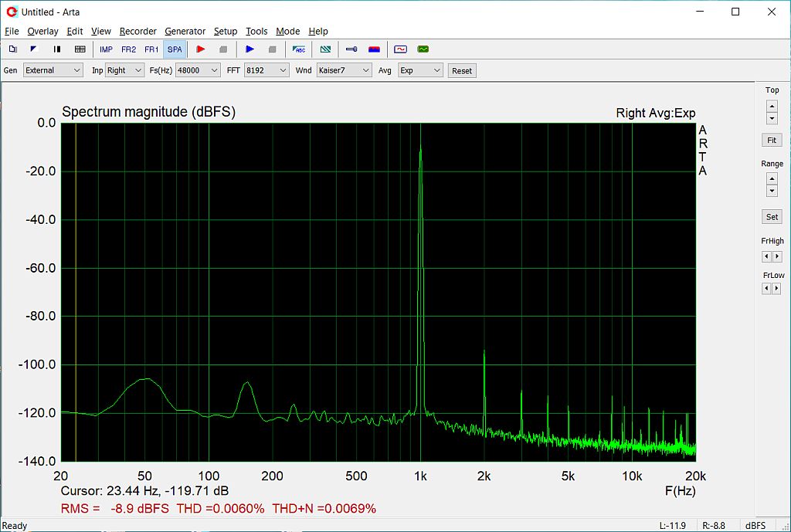Open the Setup menu
Image resolution: width=791 pixels, height=532 pixels.
pyautogui.click(x=226, y=31)
